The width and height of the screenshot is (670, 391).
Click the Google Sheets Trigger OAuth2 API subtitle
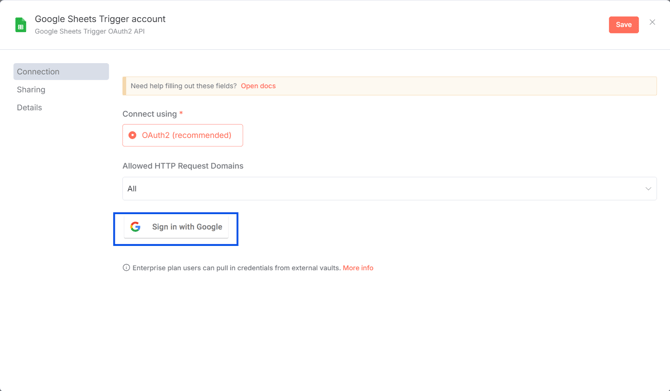90,31
